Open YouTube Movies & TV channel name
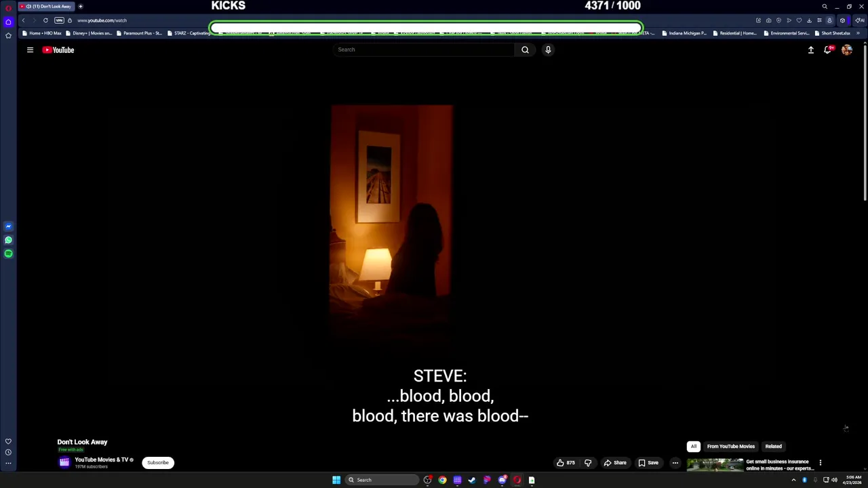 point(101,460)
